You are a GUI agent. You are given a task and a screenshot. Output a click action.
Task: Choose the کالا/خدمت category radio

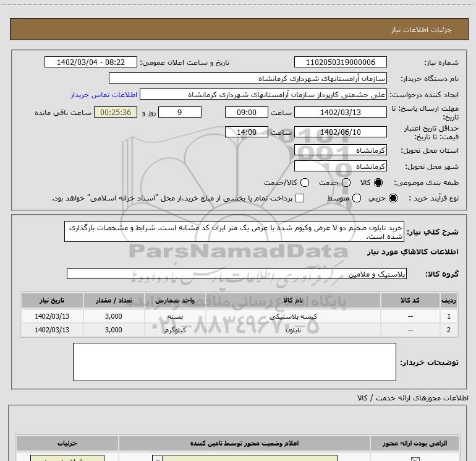click(304, 183)
